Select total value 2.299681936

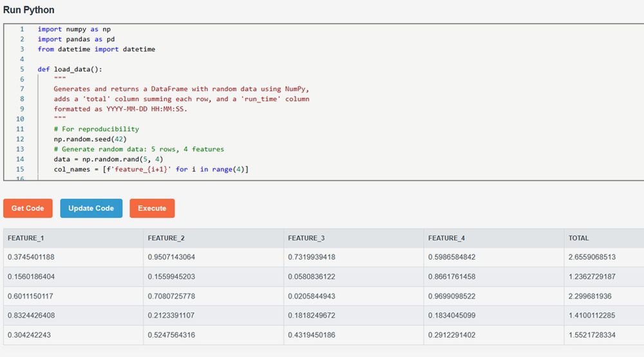pyautogui.click(x=590, y=297)
